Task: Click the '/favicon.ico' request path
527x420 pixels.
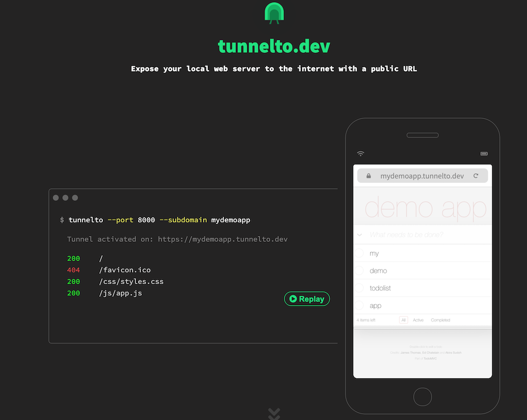Action: (x=125, y=270)
